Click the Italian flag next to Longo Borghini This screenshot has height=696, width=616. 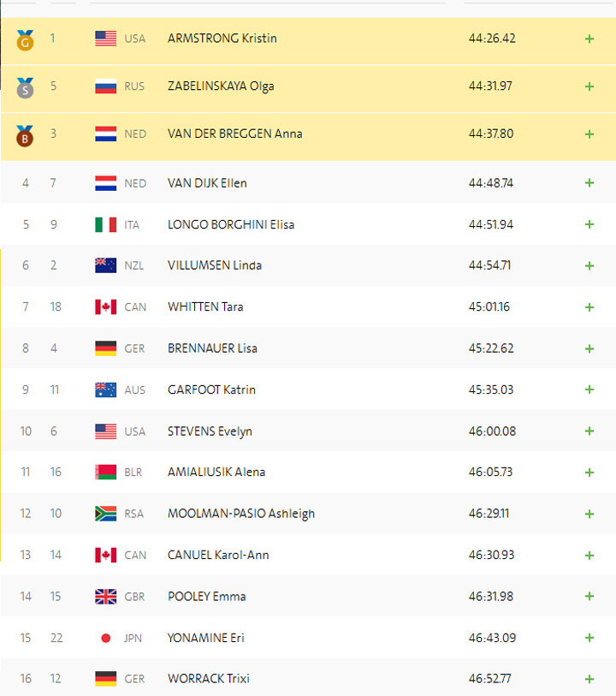click(105, 224)
